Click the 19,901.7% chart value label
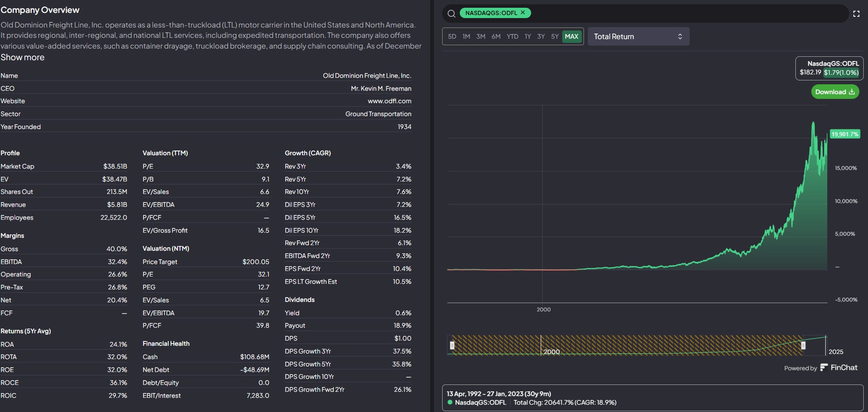Viewport: 868px width, 412px height. click(x=845, y=134)
